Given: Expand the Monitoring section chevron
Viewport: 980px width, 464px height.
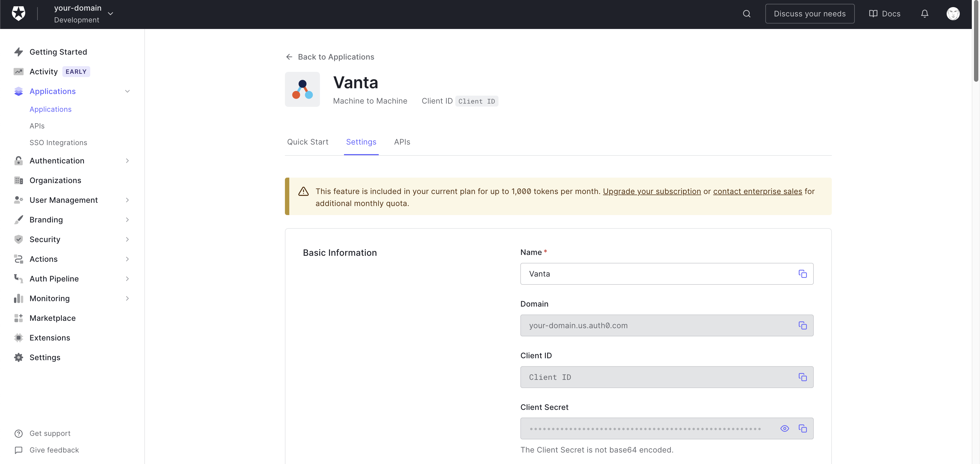Looking at the screenshot, I should [127, 299].
